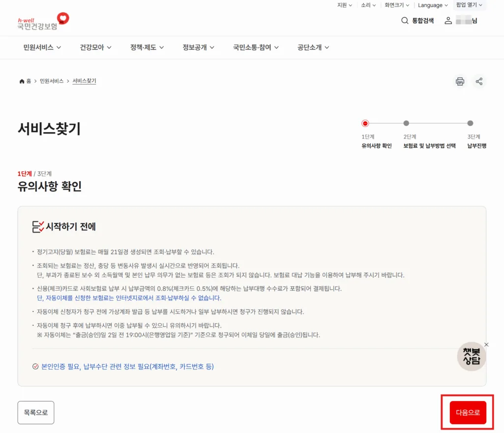Click the 다음으로 button

click(x=467, y=412)
